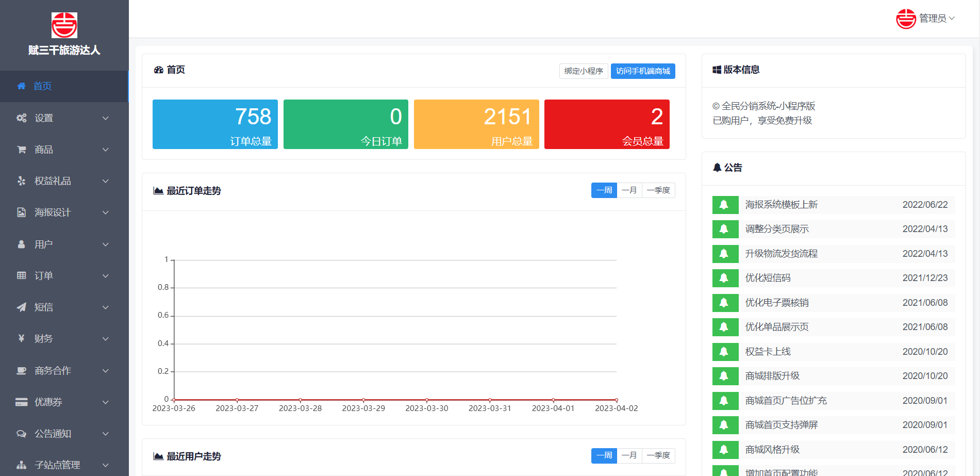Expand the 财务 menu chevron
Viewport: 980px width, 476px height.
(x=106, y=339)
